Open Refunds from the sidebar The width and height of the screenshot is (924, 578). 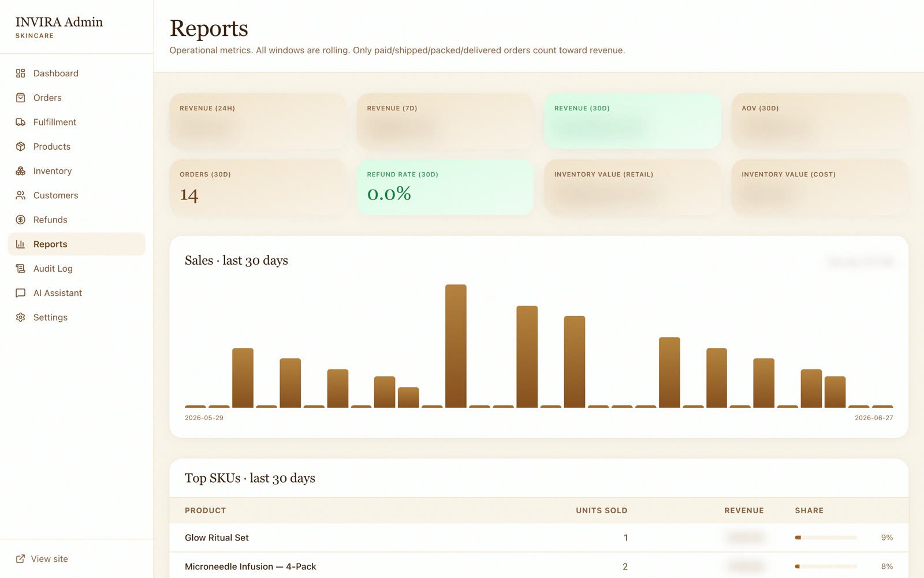point(77,220)
